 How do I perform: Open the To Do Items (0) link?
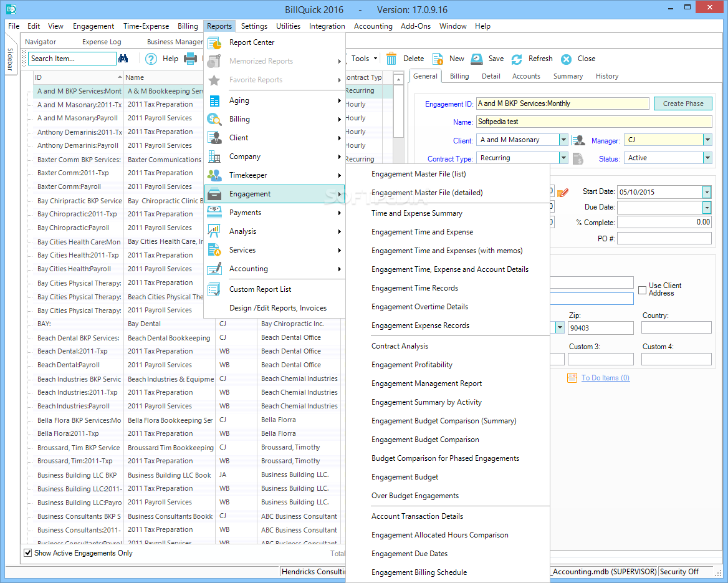coord(605,378)
